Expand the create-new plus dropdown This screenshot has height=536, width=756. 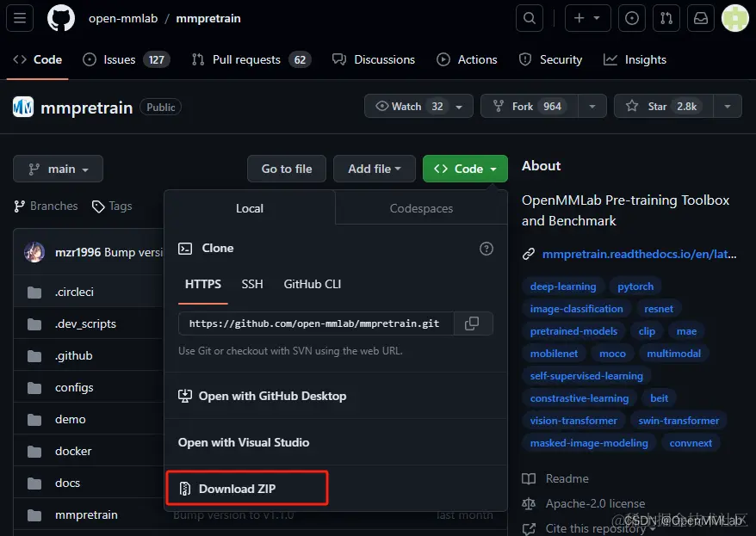tap(588, 18)
